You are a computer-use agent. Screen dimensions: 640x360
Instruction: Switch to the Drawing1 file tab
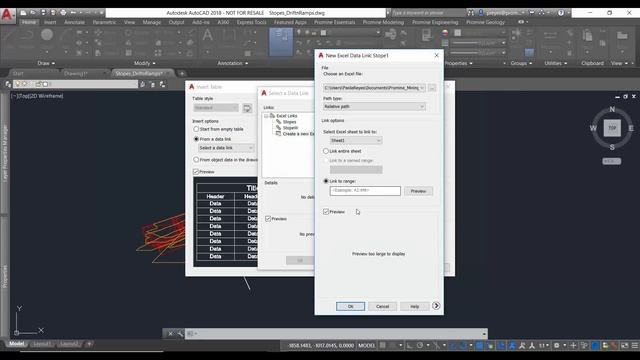[x=76, y=73]
